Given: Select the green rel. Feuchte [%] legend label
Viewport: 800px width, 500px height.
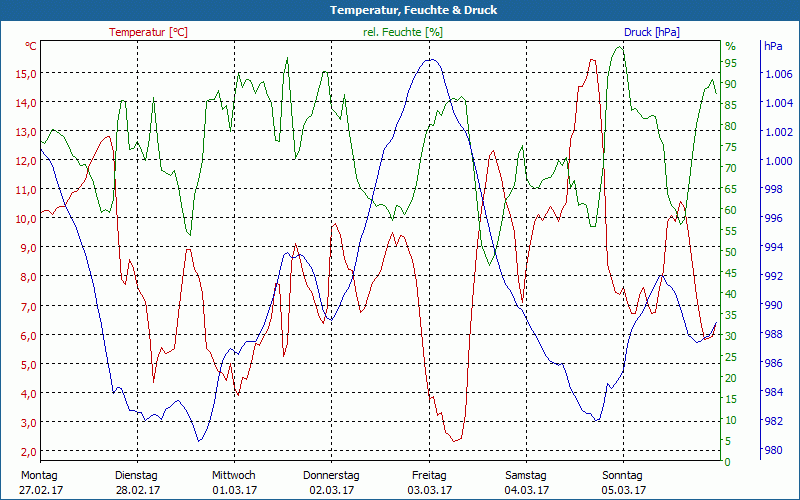Looking at the screenshot, I should 402,32.
